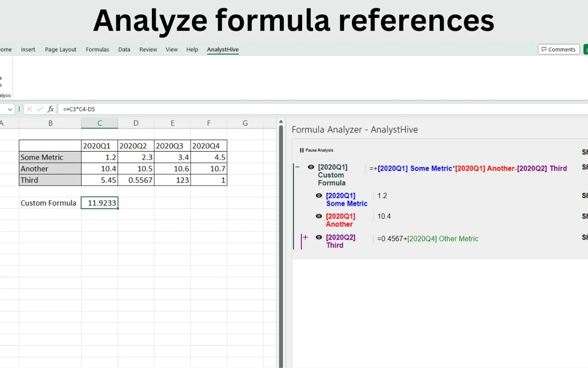Select column C header
The width and height of the screenshot is (588, 368).
click(100, 123)
